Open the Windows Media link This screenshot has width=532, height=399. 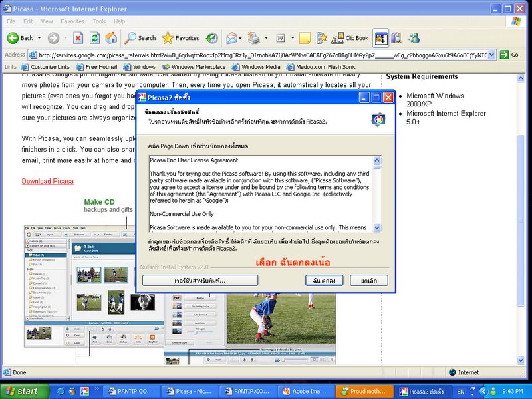pos(256,67)
